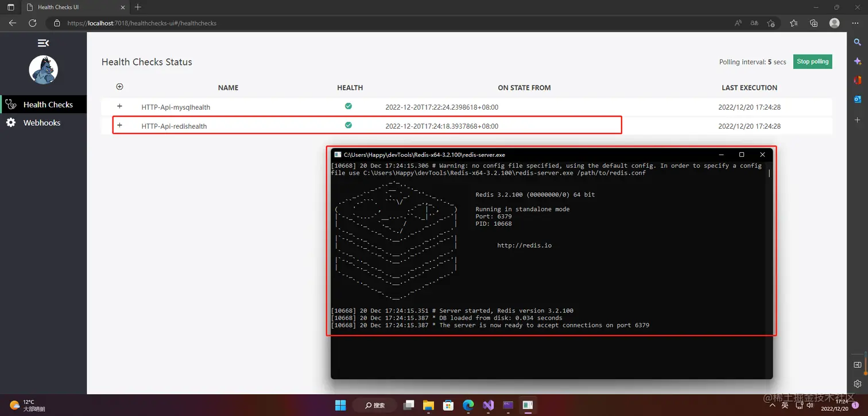Open the tab actions menu icon

(x=10, y=7)
